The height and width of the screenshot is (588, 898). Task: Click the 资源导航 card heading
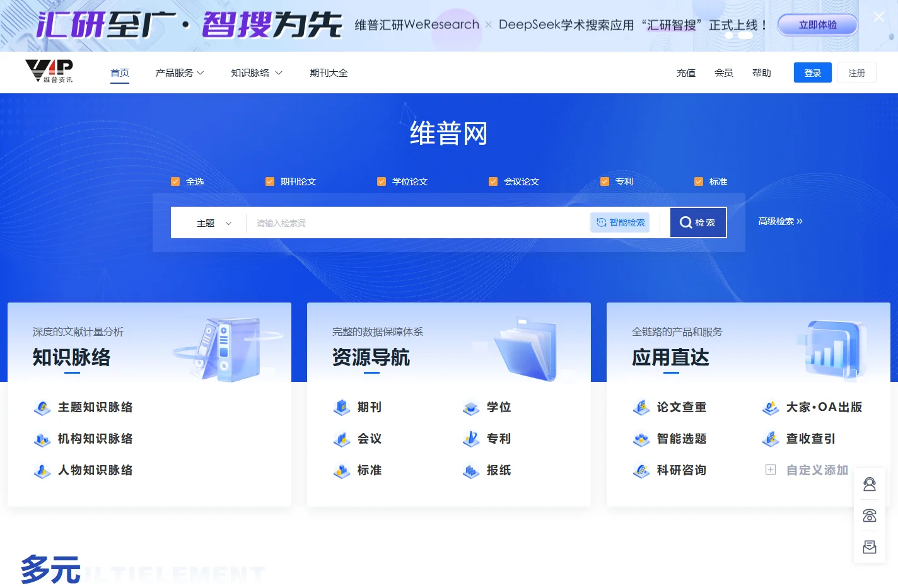(371, 357)
